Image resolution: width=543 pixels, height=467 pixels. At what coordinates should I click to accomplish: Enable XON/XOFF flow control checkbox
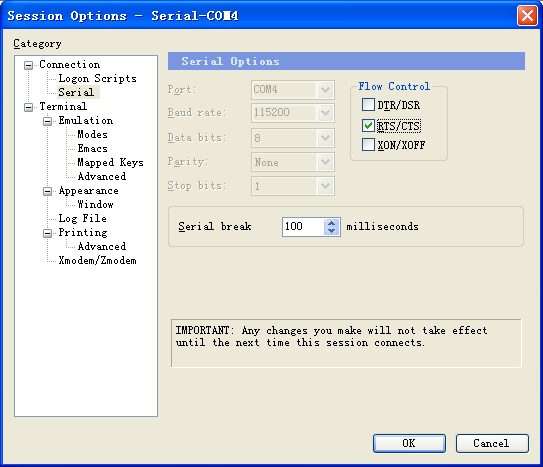(x=368, y=145)
